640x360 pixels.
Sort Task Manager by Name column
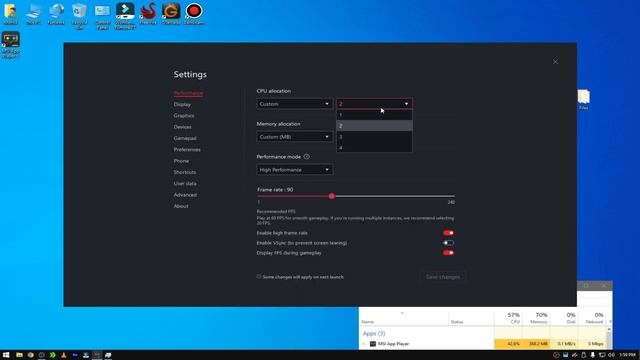[x=404, y=318]
